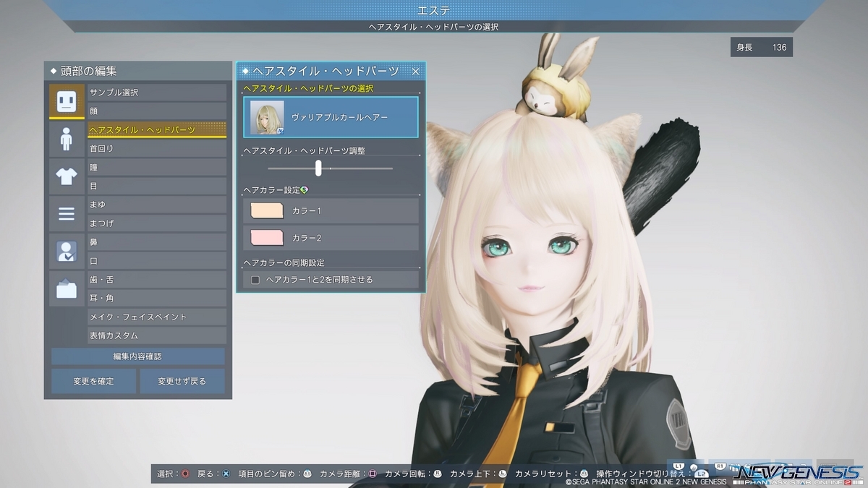Open 鼻 menu item
Viewport: 868px width, 488px height.
(x=157, y=242)
